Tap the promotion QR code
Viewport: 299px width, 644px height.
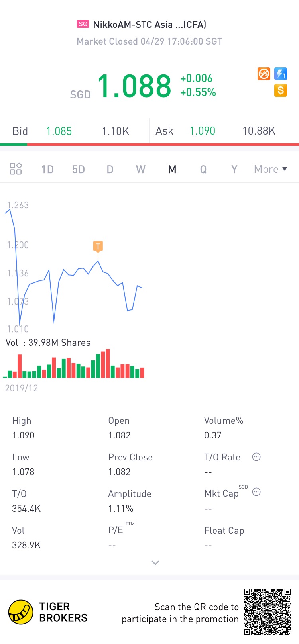point(267,612)
